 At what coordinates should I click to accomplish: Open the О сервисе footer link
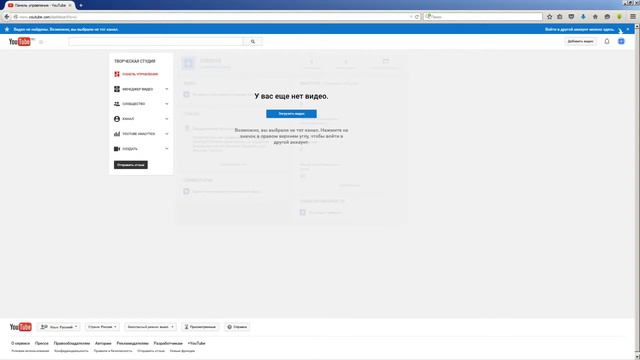coord(20,343)
